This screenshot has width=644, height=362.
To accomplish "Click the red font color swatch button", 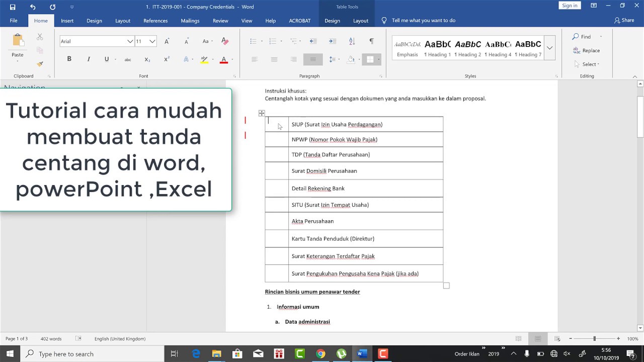I will (x=224, y=59).
